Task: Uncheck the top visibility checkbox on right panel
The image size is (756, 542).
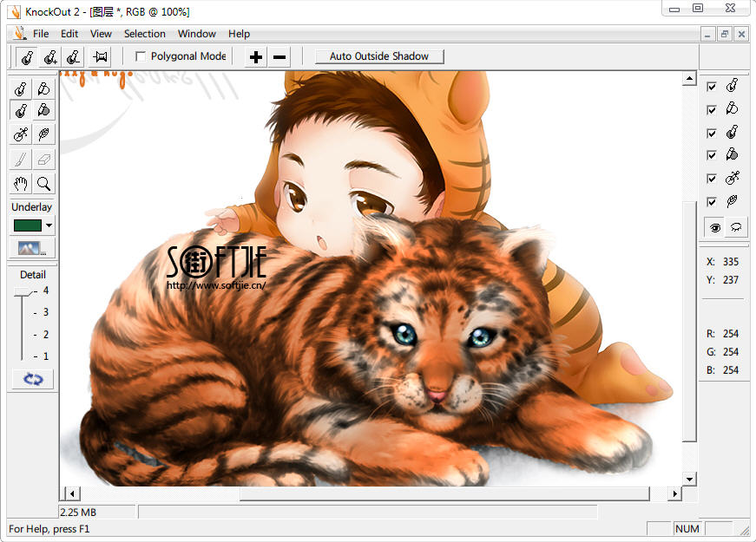Action: click(x=712, y=87)
